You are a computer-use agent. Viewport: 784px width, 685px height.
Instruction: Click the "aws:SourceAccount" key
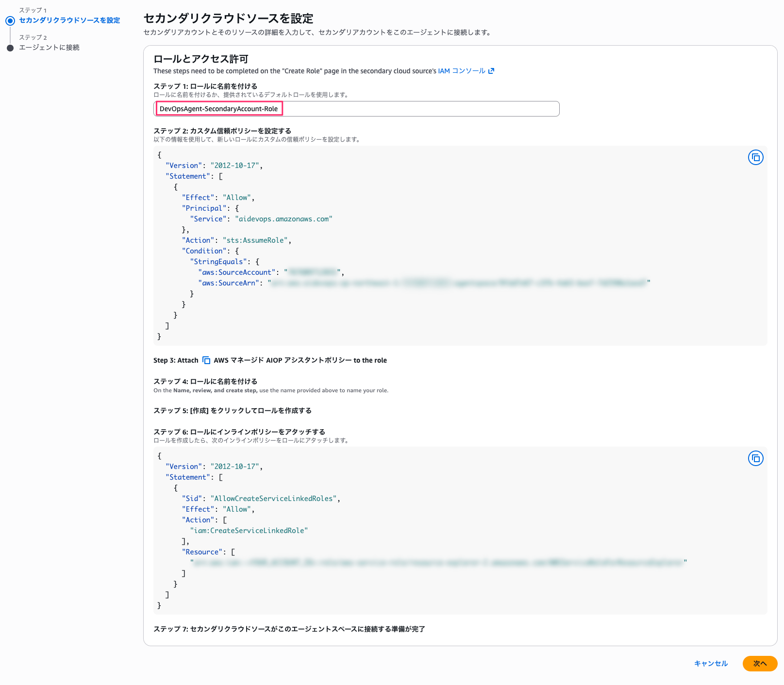[x=237, y=272]
